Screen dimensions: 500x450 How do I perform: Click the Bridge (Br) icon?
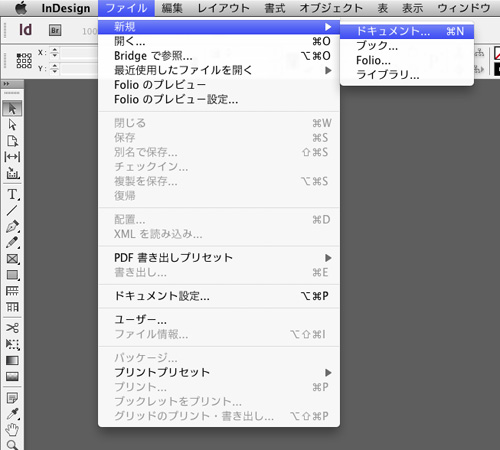[x=55, y=30]
